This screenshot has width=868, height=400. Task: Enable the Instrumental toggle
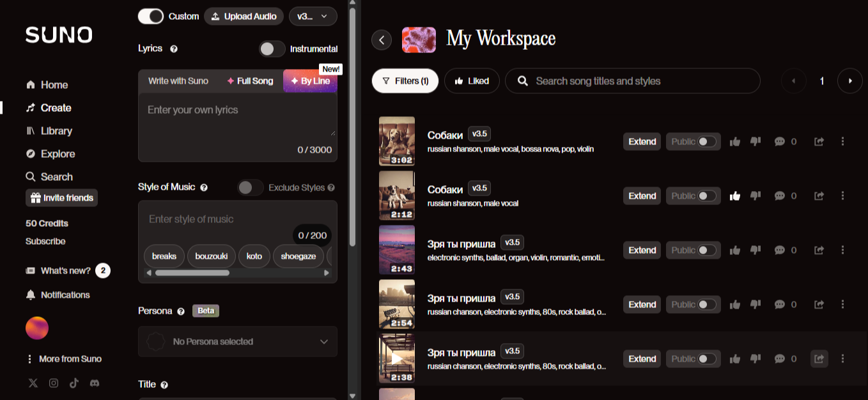click(272, 49)
